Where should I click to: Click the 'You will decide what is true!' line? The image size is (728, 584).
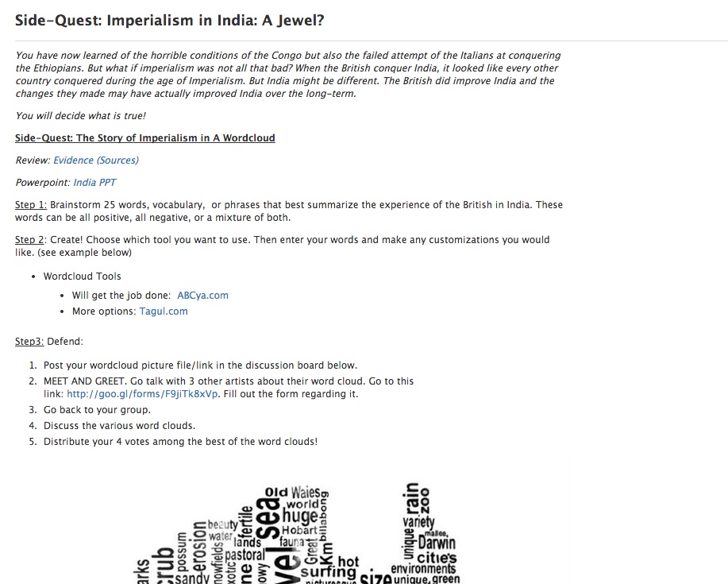(x=80, y=116)
